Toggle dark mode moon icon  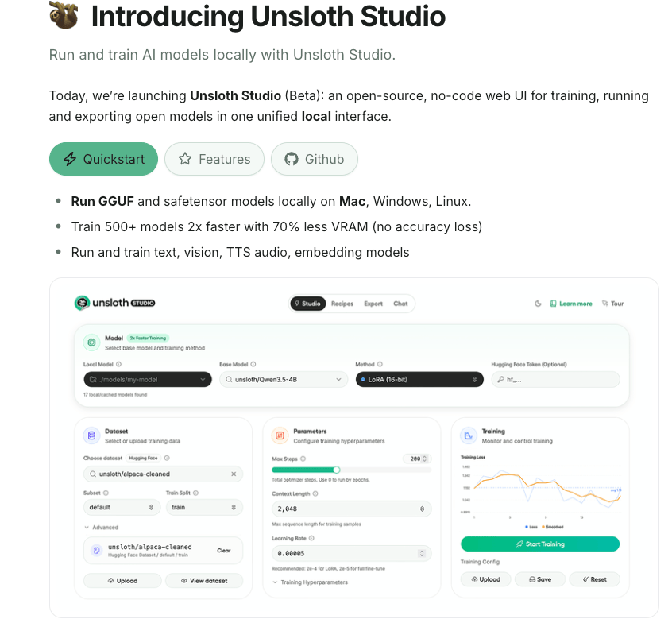tap(538, 304)
